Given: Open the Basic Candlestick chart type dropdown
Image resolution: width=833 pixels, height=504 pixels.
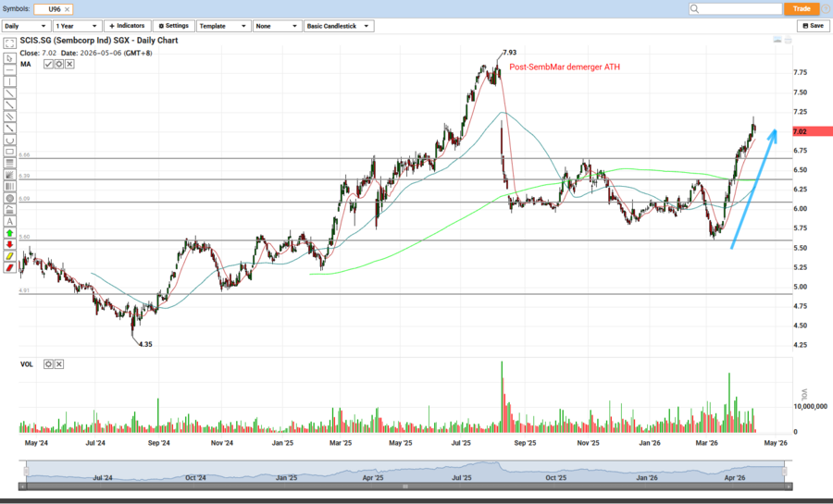Looking at the screenshot, I should pyautogui.click(x=338, y=26).
